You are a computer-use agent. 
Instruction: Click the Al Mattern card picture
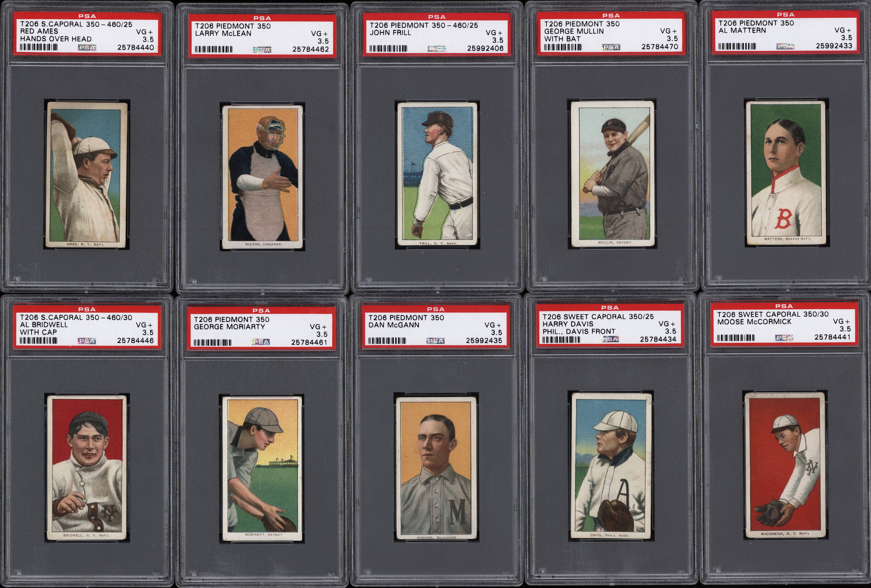(x=786, y=173)
